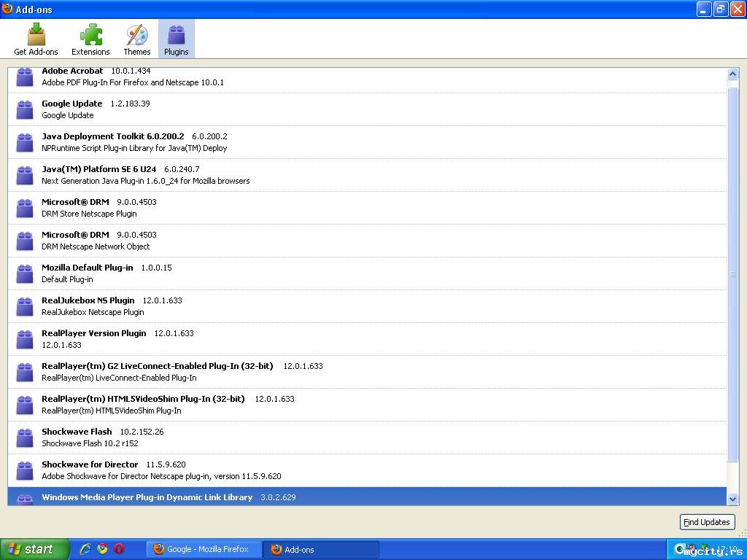The width and height of the screenshot is (747, 560).
Task: Click the RealPlayer G2 LiveConnect plugin icon
Action: click(25, 373)
